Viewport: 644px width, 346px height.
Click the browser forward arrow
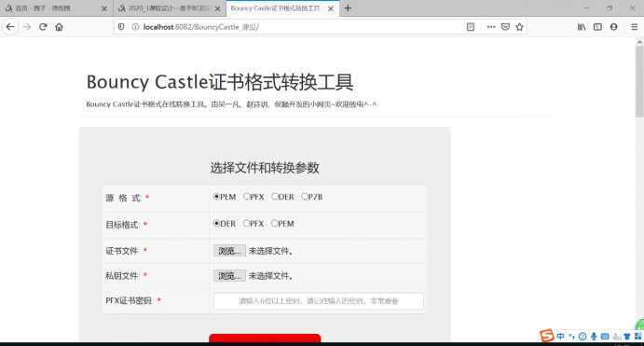27,27
